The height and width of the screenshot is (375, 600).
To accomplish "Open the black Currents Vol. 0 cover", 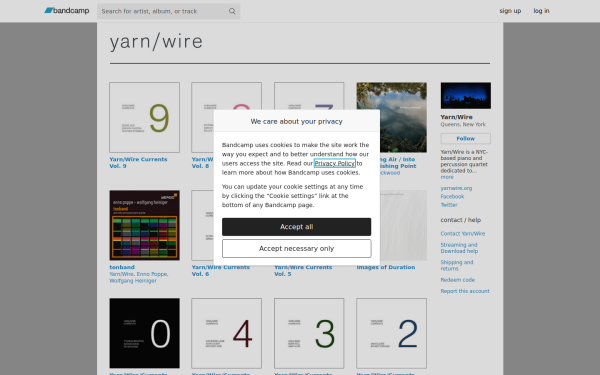I will point(144,333).
